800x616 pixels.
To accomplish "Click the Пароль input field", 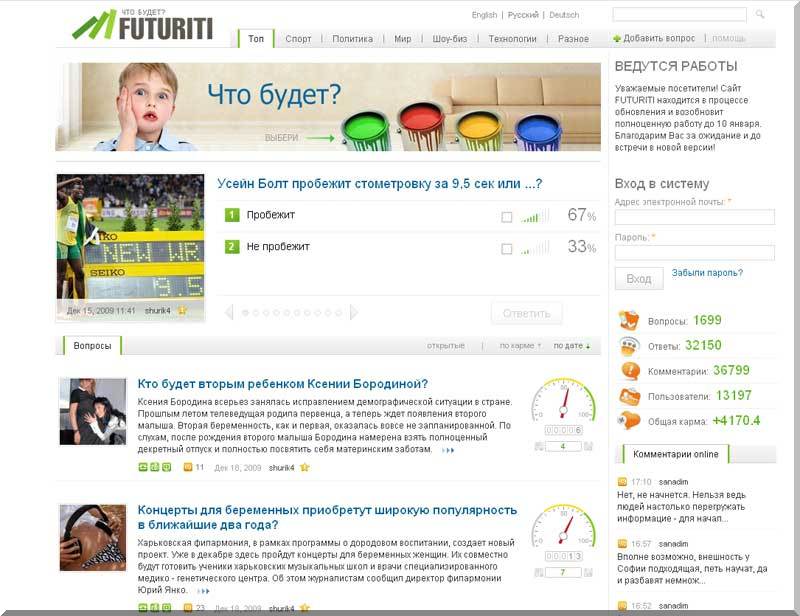I will pyautogui.click(x=694, y=252).
